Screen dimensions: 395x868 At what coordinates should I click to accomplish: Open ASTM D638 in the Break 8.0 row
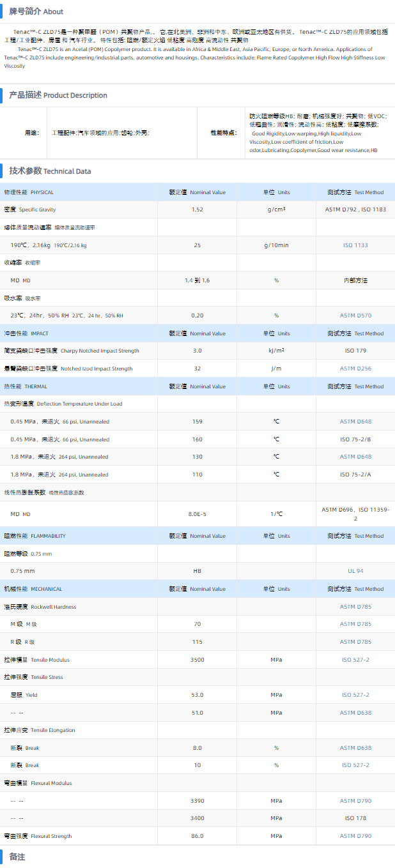(355, 748)
